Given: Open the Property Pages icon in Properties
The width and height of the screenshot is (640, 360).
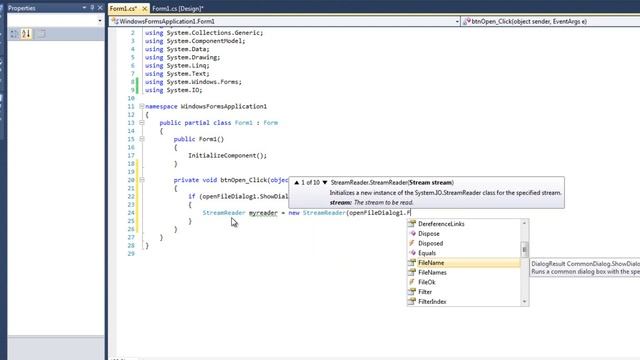Looking at the screenshot, I should (x=41, y=34).
